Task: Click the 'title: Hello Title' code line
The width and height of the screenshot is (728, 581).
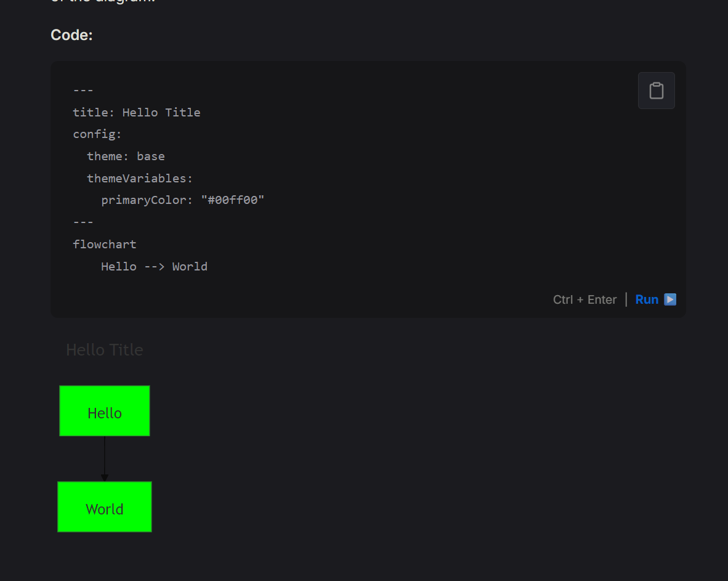Action: 137,112
